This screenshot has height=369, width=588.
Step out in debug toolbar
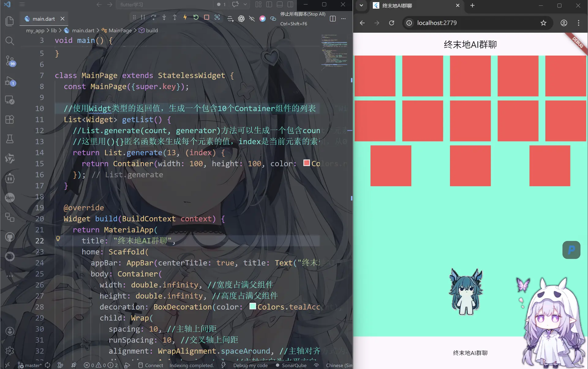(175, 17)
